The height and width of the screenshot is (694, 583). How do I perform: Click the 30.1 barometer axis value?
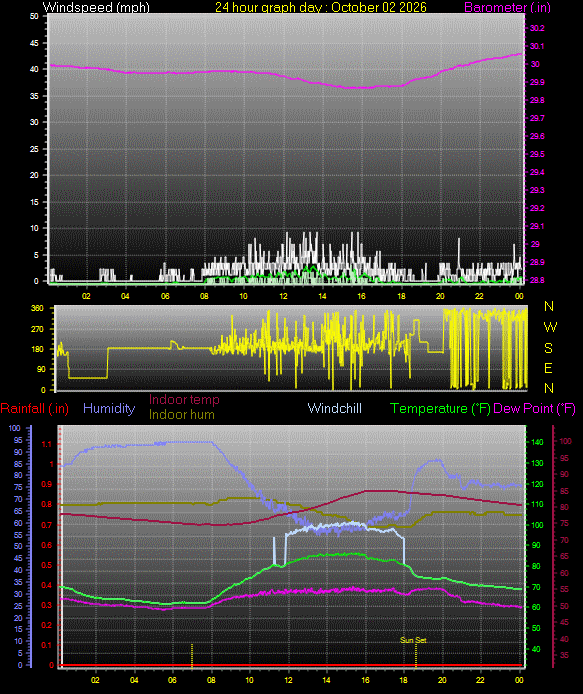click(x=537, y=46)
